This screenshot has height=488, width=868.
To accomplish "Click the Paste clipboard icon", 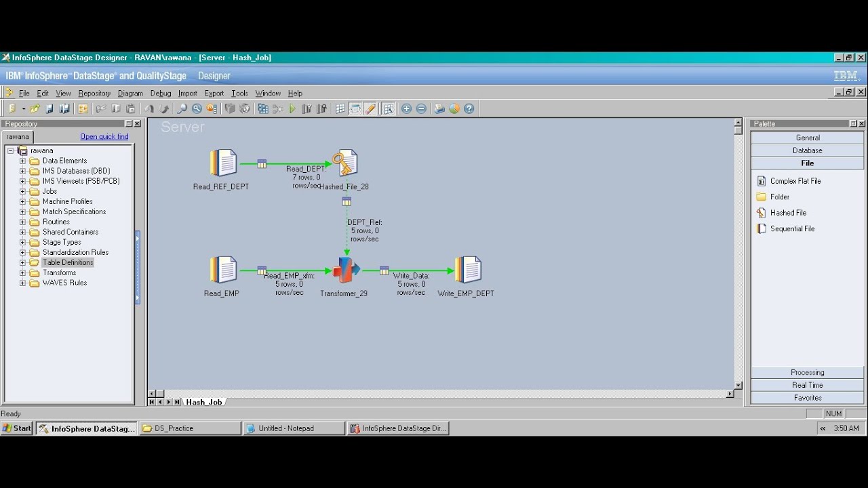I will (131, 108).
